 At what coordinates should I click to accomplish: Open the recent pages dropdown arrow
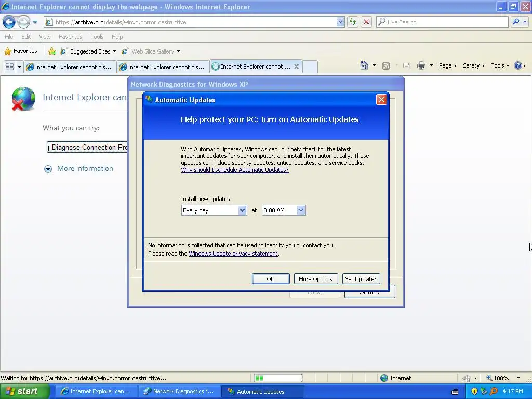coord(35,22)
